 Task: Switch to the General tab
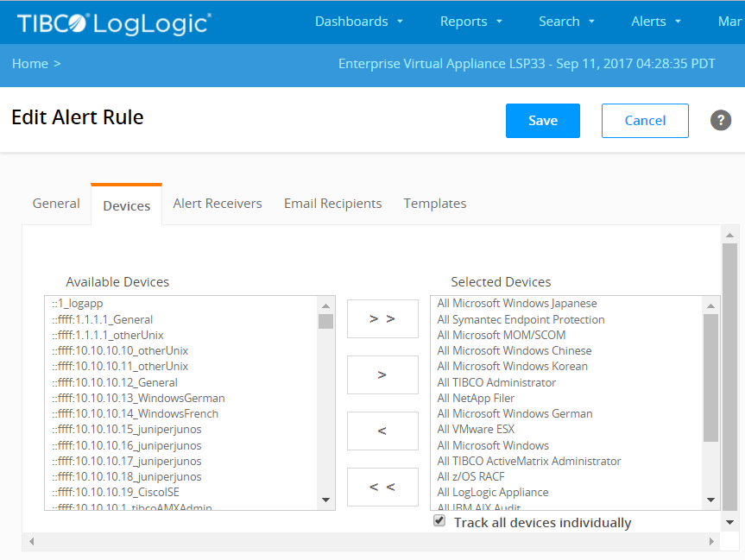[x=56, y=204]
